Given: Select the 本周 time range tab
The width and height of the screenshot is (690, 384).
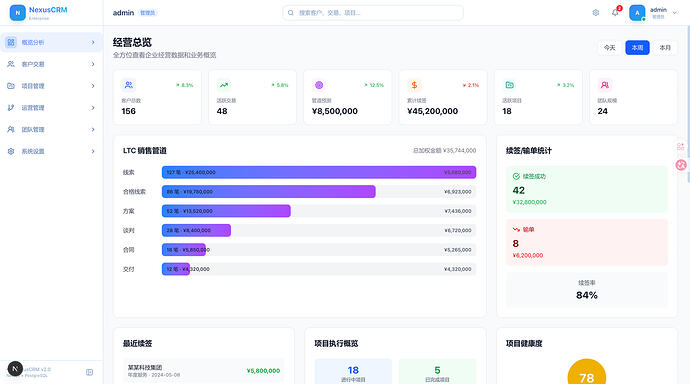Looking at the screenshot, I should 637,48.
